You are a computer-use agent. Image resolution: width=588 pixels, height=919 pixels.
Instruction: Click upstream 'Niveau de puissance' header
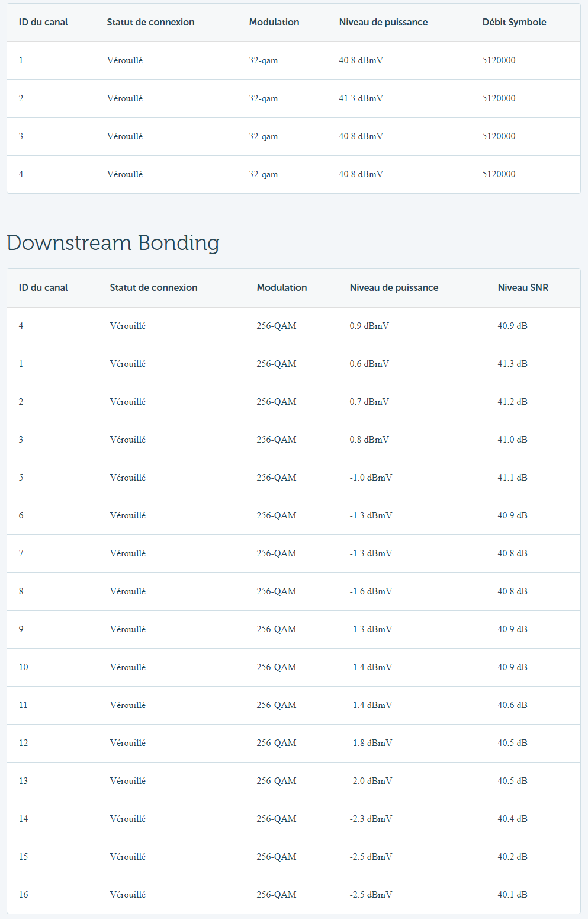click(x=383, y=23)
